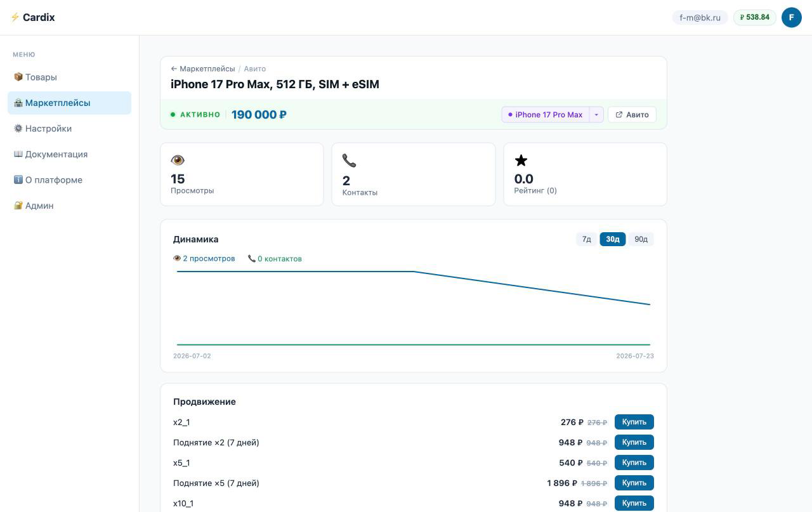The width and height of the screenshot is (812, 512).
Task: Click the listing title iPhone 17 Pro Max, 512 ГБ
Action: [x=275, y=84]
